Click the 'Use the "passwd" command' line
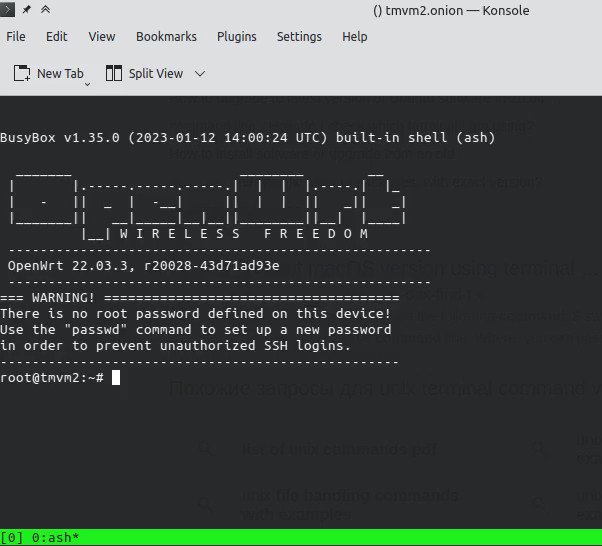Screen dimensions: 602x546 pos(196,330)
